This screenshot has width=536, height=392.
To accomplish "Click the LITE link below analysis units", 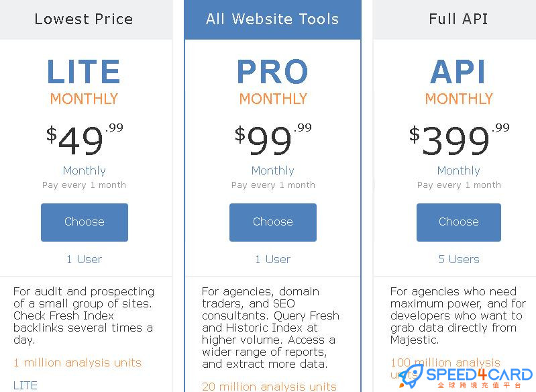I will [25, 385].
